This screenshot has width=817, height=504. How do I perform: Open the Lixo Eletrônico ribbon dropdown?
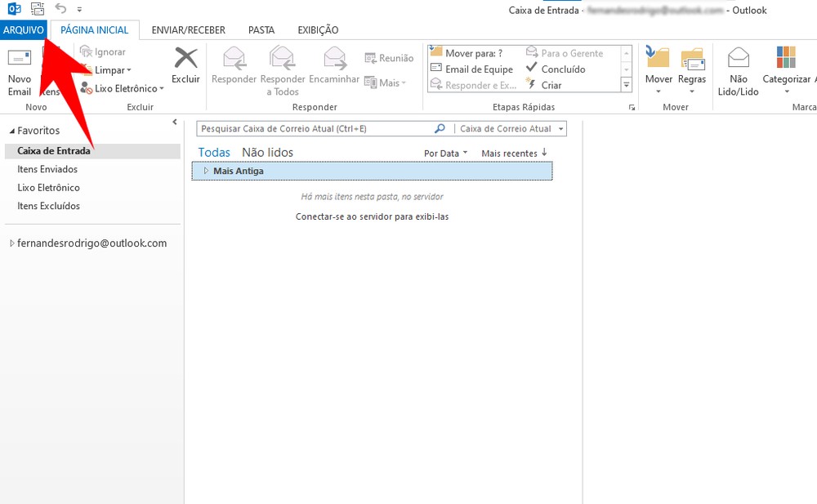(123, 88)
